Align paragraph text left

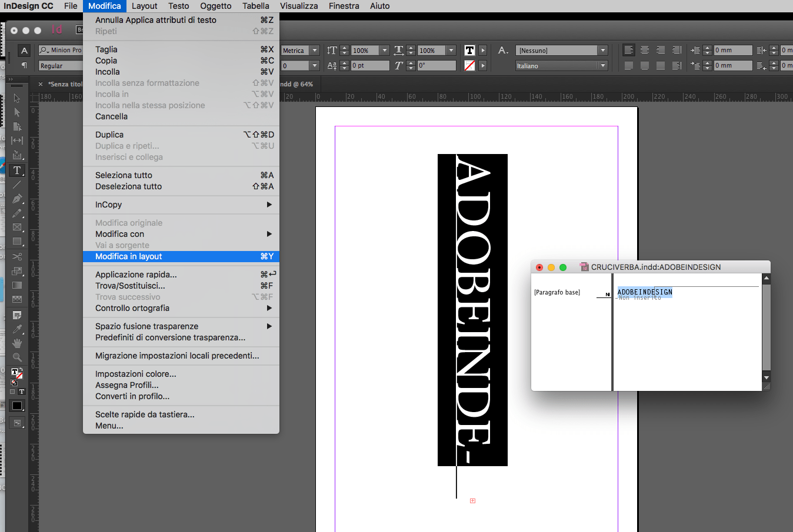[x=629, y=50]
